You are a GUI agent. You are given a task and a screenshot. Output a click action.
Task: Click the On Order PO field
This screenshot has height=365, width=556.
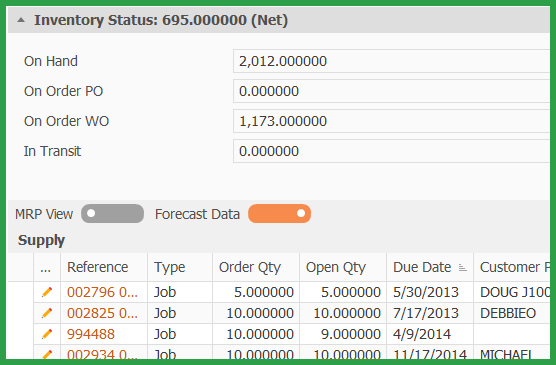click(391, 91)
